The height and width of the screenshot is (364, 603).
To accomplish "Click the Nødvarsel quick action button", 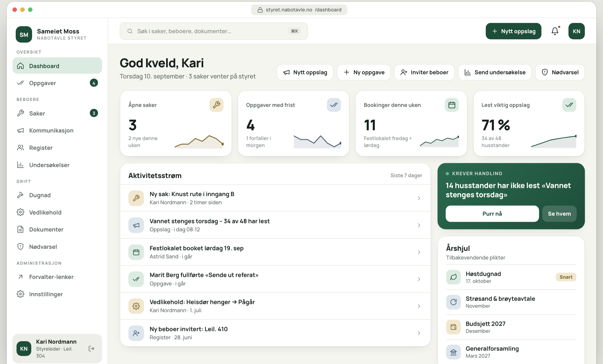I will pyautogui.click(x=560, y=72).
